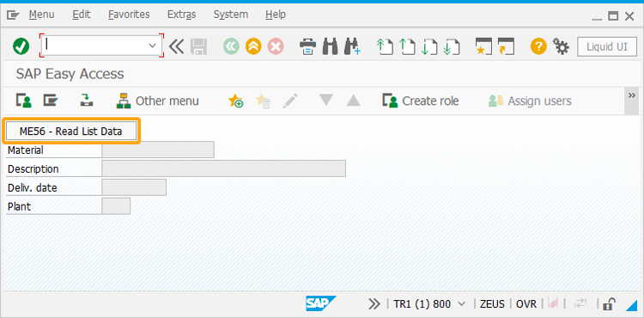Click the data transfer arrows status icon
Screen dimensions: 644x318
[580, 304]
